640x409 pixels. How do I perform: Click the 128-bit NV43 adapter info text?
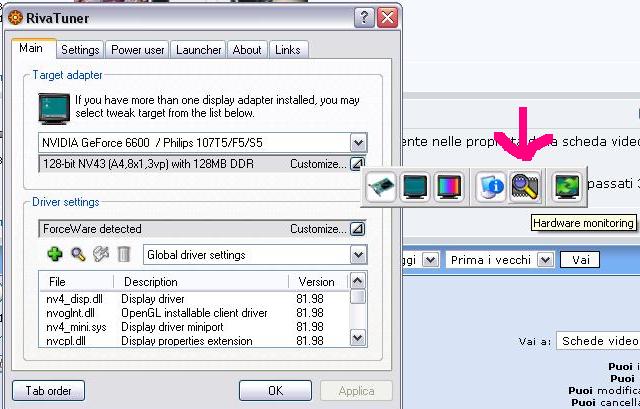point(149,164)
